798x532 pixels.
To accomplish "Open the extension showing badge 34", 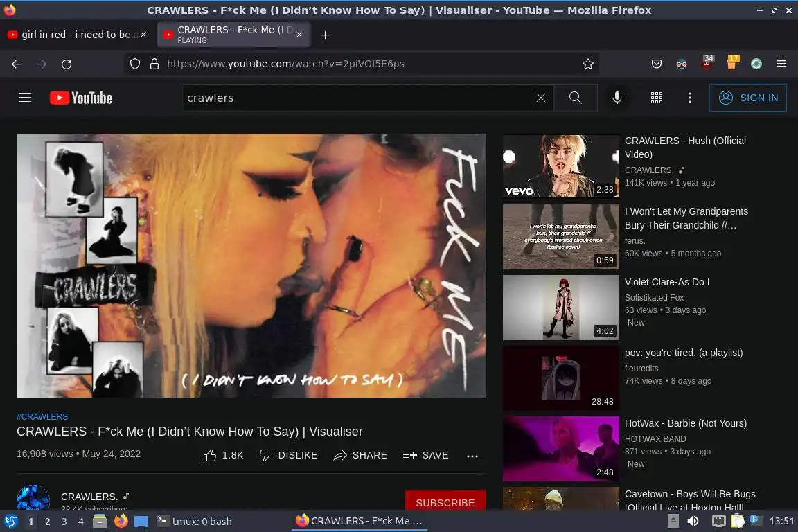I will 707,62.
